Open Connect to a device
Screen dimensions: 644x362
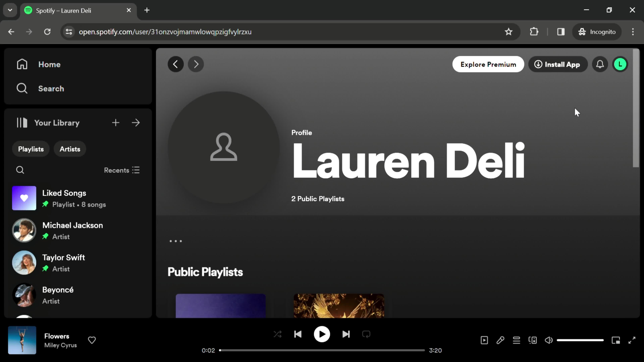pos(532,340)
